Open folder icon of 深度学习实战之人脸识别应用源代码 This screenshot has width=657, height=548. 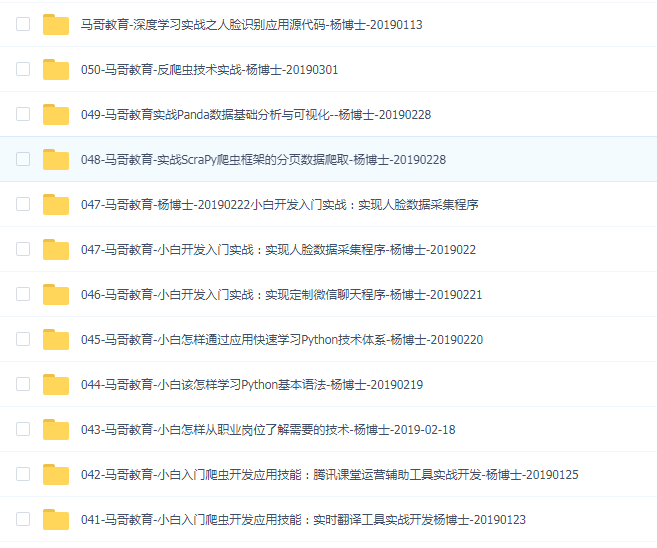tap(56, 24)
